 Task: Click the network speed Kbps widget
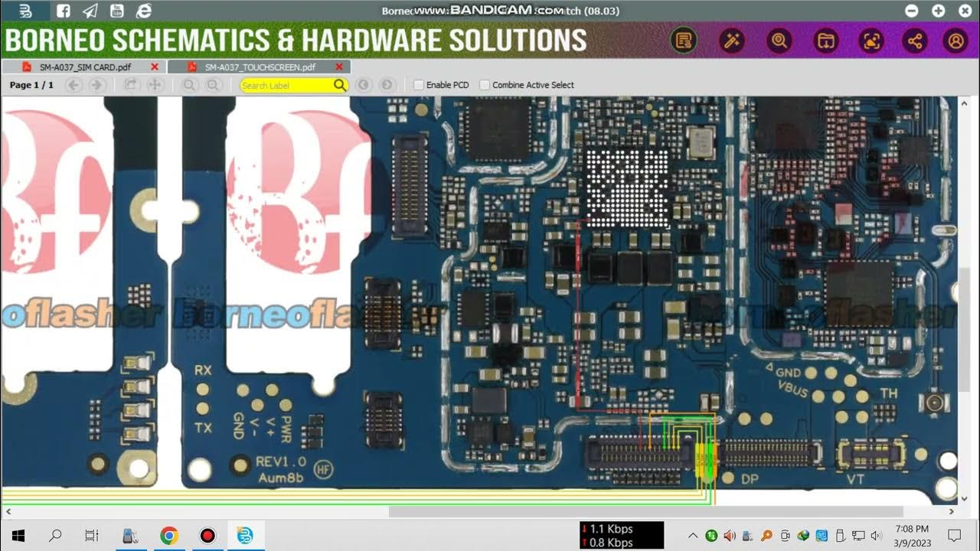coord(622,536)
